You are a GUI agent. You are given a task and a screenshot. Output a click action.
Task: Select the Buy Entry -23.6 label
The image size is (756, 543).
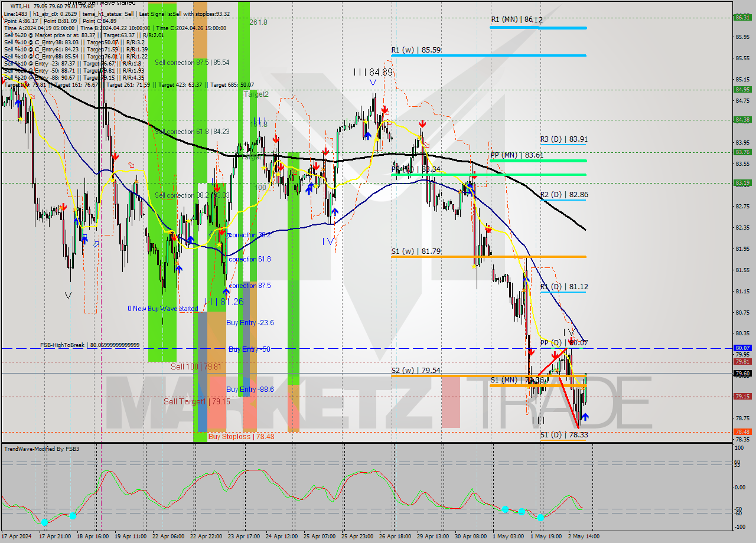coord(250,323)
